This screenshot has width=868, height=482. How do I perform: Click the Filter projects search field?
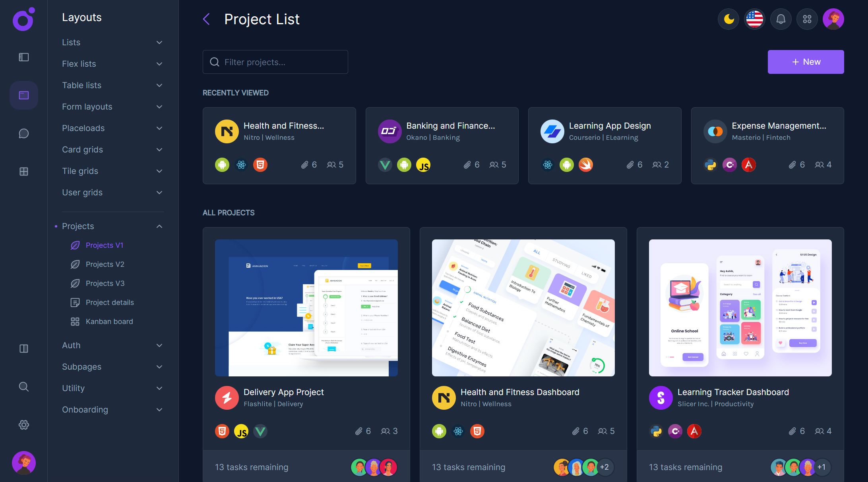(275, 62)
